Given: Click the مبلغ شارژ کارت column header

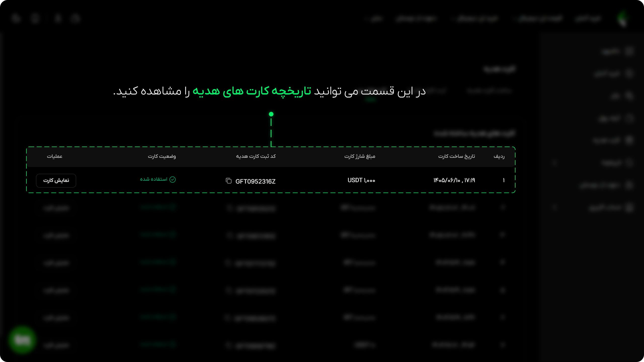Looking at the screenshot, I should click(x=360, y=156).
